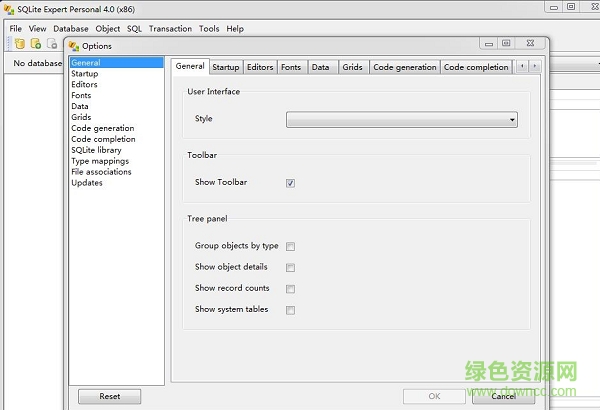Switch to the Startup tab

(226, 67)
